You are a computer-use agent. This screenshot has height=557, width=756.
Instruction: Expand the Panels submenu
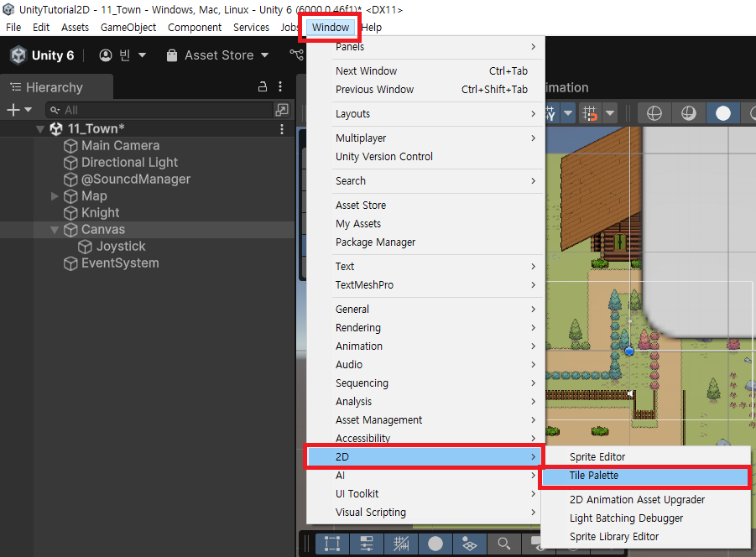(x=425, y=47)
